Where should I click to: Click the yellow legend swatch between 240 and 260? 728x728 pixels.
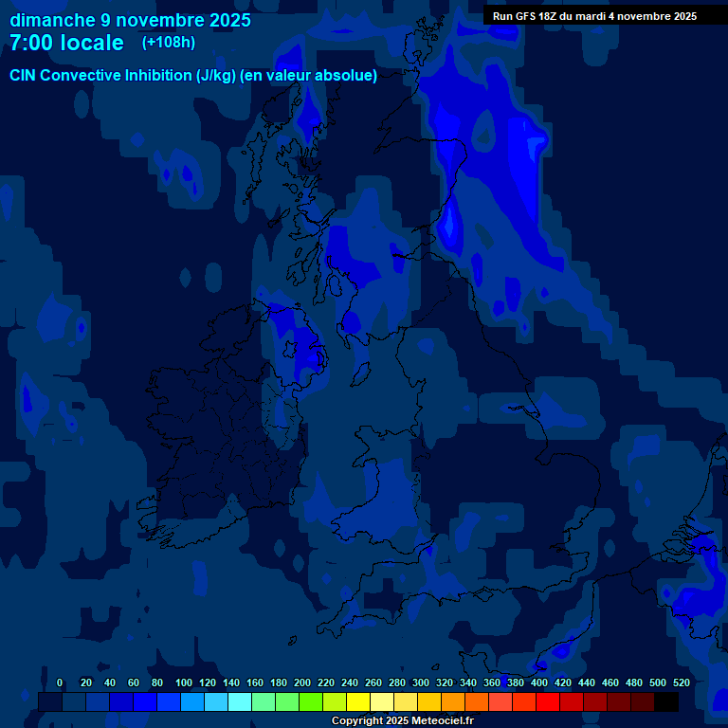click(358, 701)
